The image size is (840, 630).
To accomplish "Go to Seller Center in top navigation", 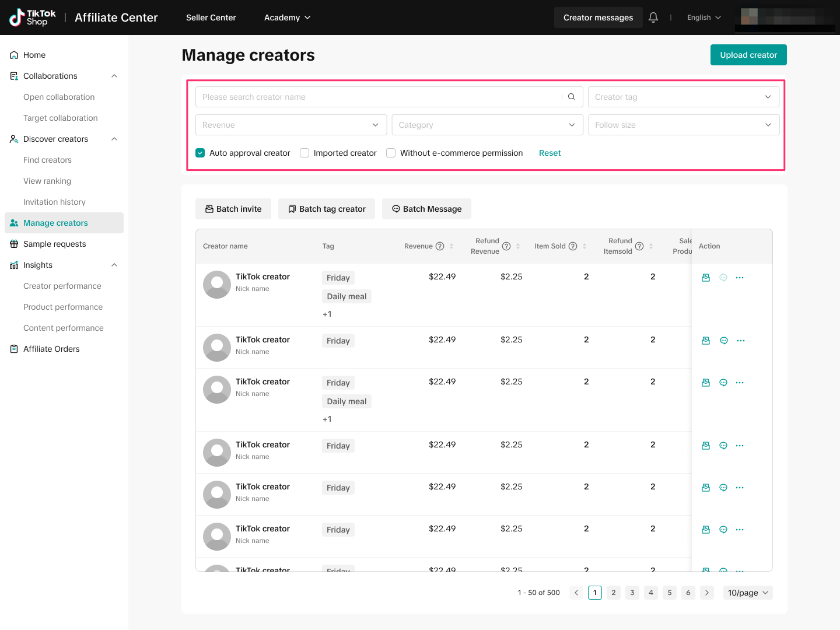I will point(211,17).
